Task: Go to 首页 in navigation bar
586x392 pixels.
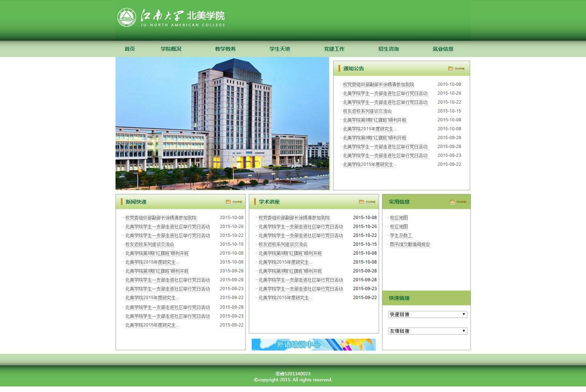Action: point(130,49)
